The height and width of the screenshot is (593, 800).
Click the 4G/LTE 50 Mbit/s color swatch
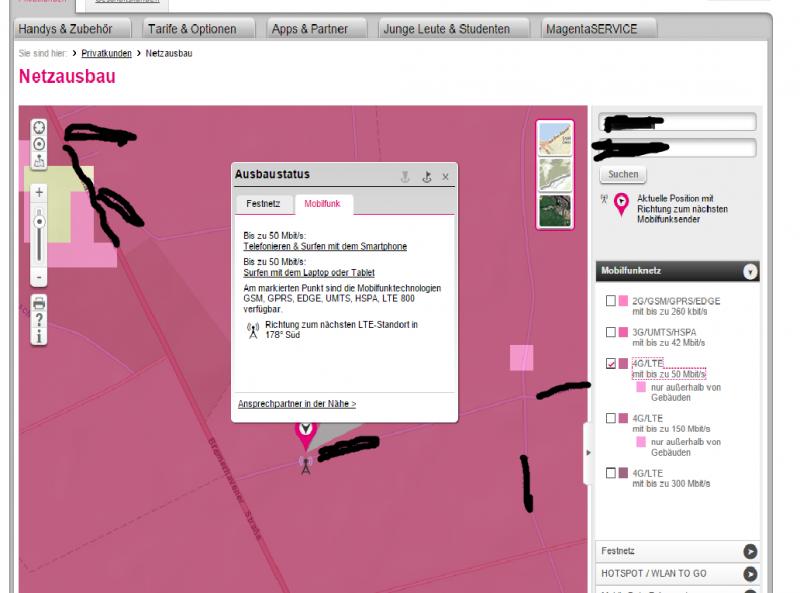[x=623, y=363]
